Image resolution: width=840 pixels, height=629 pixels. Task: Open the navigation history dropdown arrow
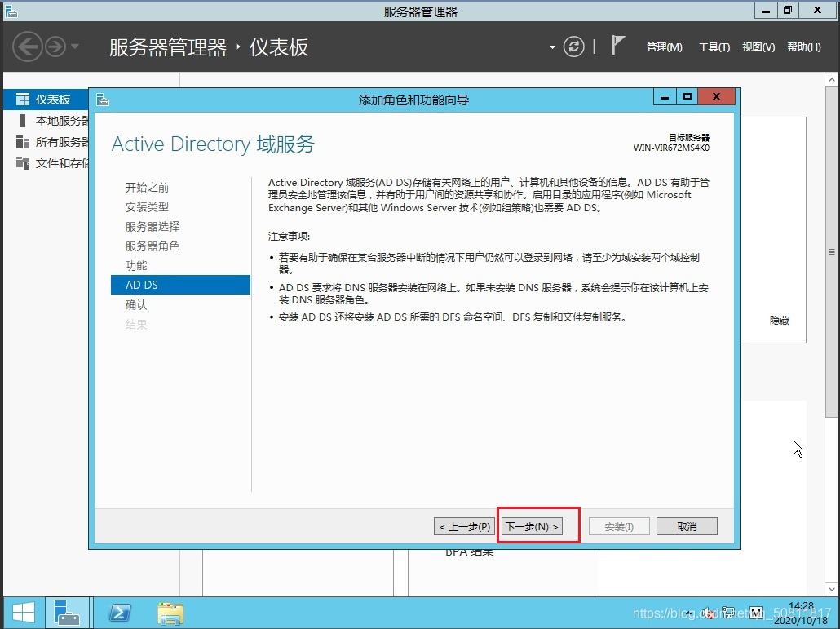point(75,47)
